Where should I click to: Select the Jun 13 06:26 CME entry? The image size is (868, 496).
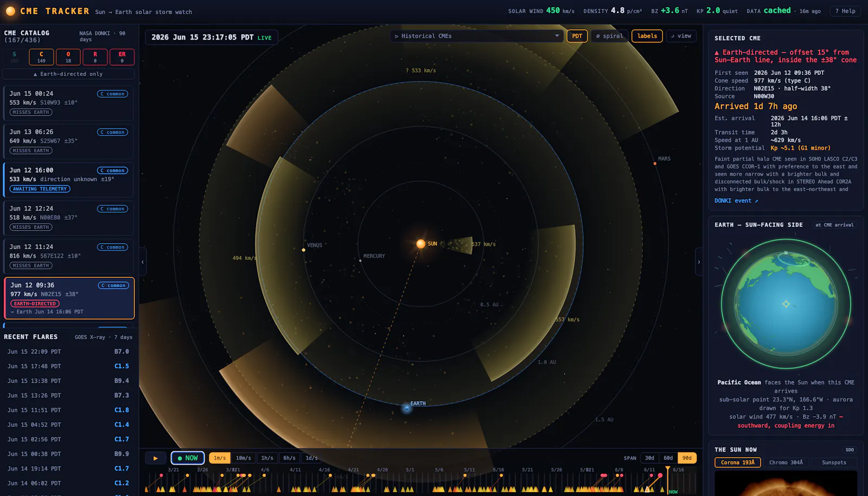coord(68,141)
